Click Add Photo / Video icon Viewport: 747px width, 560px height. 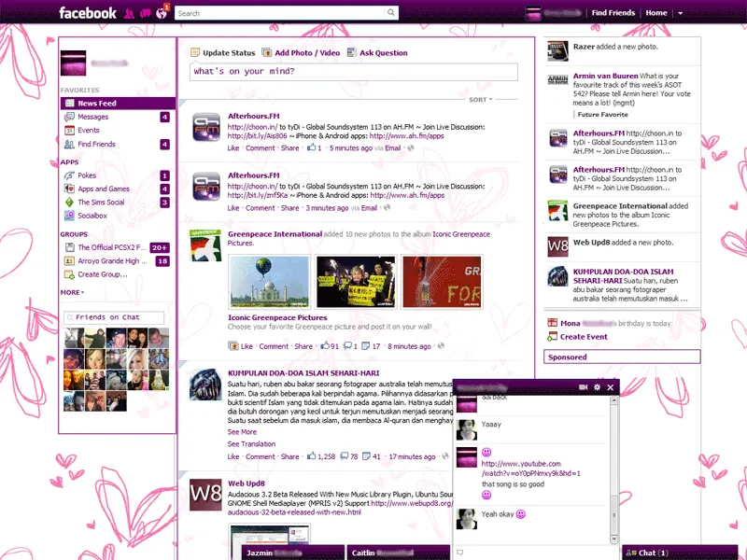tap(266, 52)
